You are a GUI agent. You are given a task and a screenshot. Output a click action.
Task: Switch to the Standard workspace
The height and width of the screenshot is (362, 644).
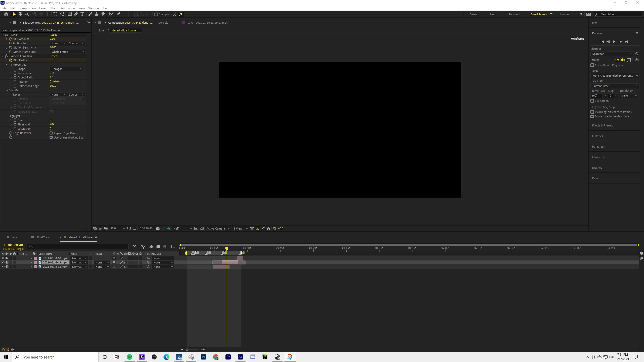click(x=514, y=14)
